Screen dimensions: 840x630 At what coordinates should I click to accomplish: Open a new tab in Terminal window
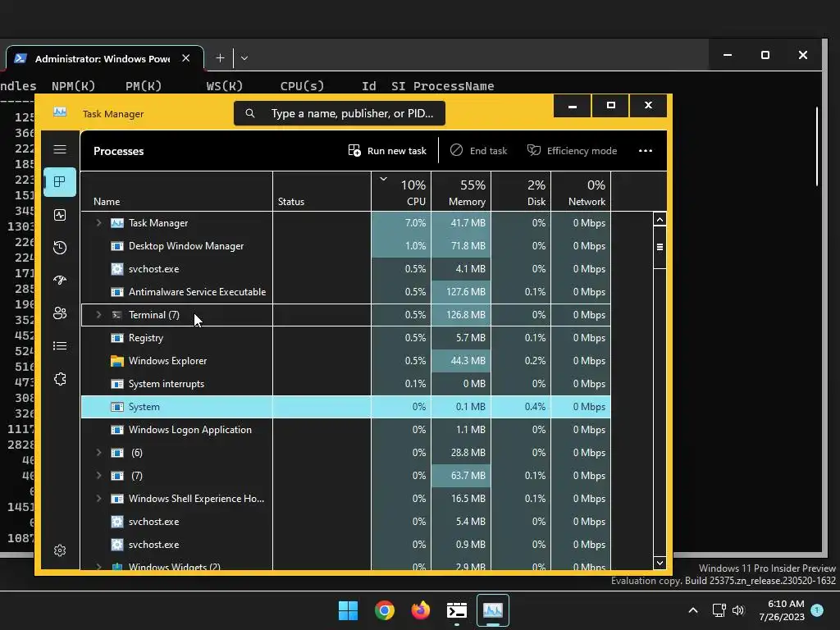pos(220,58)
